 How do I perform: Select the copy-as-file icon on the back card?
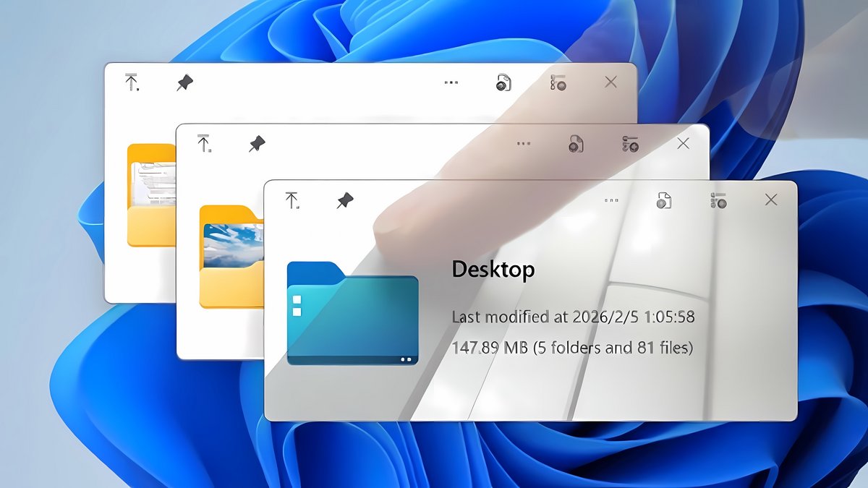click(504, 83)
